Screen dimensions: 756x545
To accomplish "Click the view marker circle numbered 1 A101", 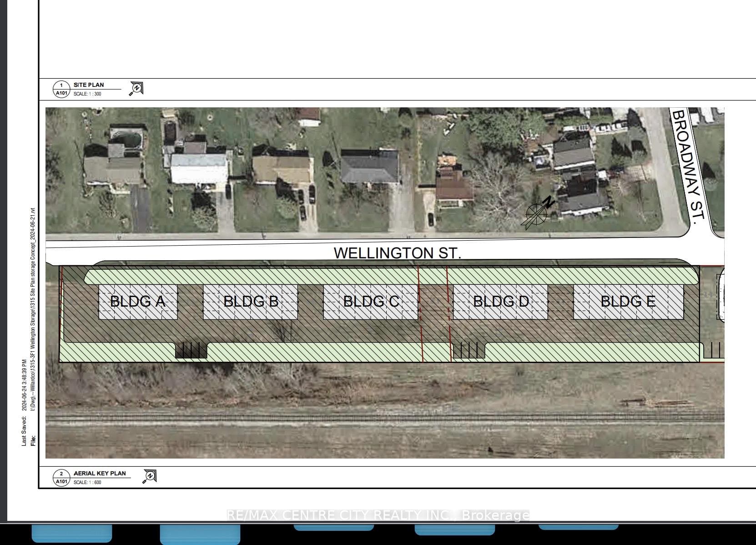I will point(61,89).
